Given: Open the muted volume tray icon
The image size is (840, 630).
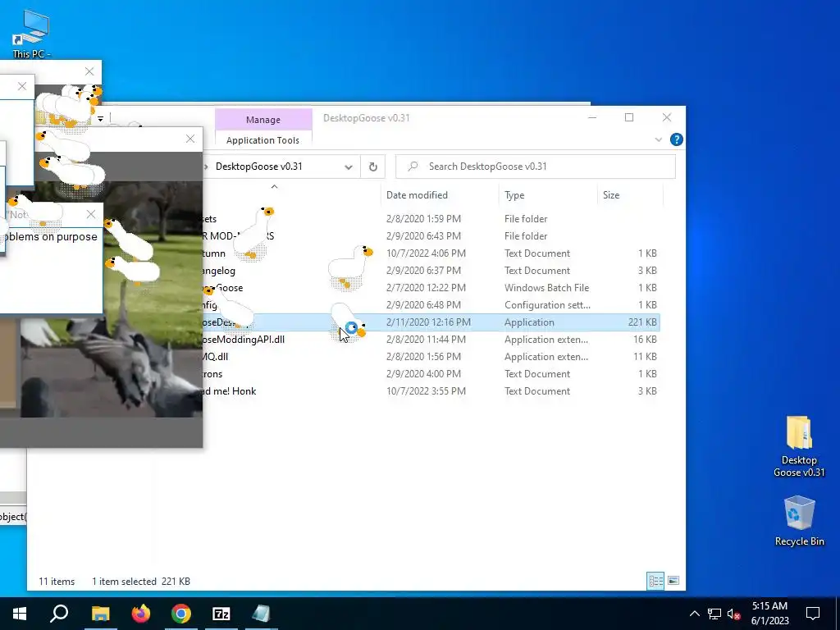Looking at the screenshot, I should 733,614.
